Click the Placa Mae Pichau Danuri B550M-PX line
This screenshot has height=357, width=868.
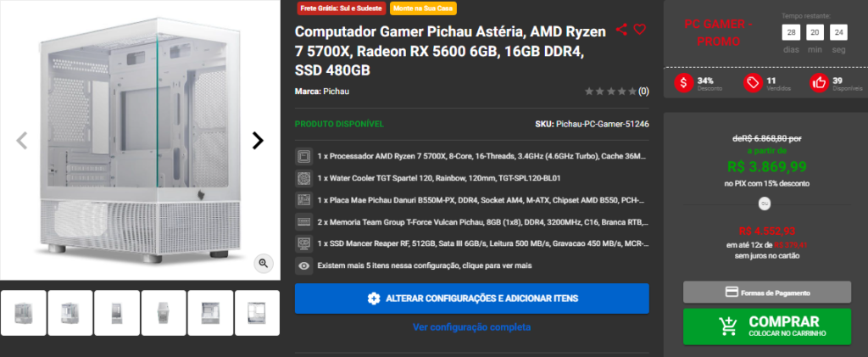click(481, 200)
